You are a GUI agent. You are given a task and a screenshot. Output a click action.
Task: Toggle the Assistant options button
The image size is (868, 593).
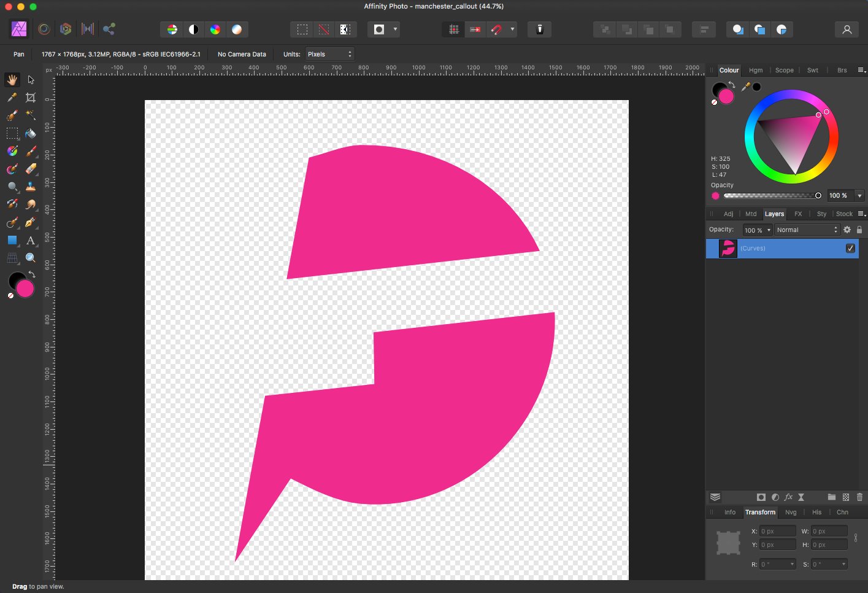pos(540,29)
